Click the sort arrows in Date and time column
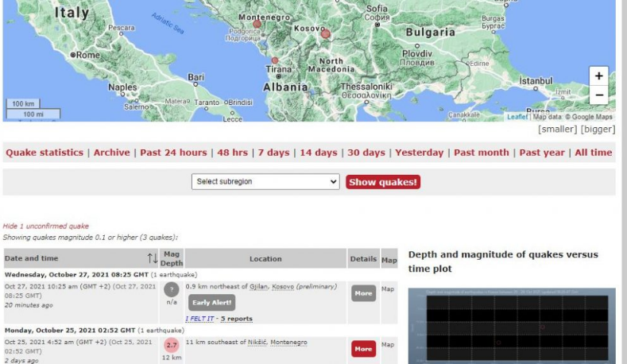 (152, 258)
